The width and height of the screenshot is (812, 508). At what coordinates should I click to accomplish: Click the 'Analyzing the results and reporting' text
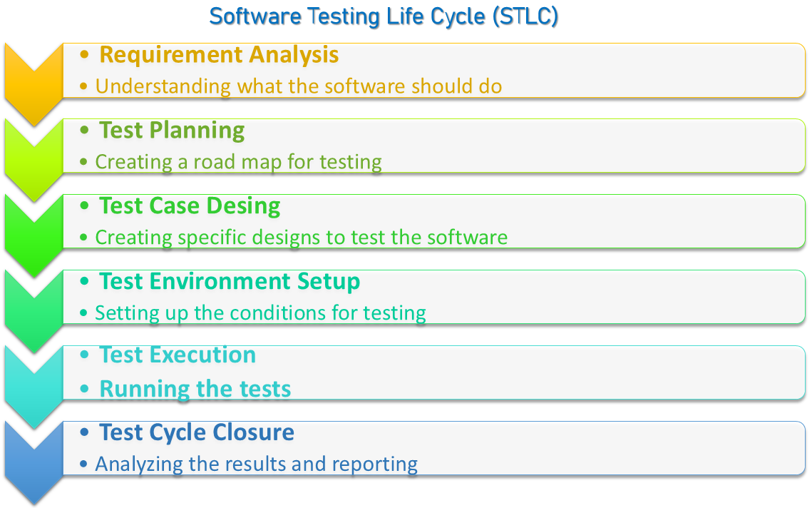click(256, 464)
